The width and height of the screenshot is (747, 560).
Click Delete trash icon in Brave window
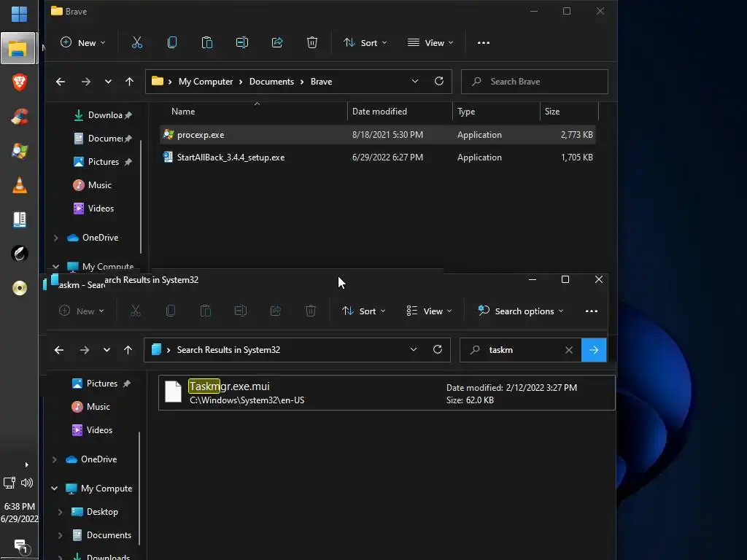(312, 43)
